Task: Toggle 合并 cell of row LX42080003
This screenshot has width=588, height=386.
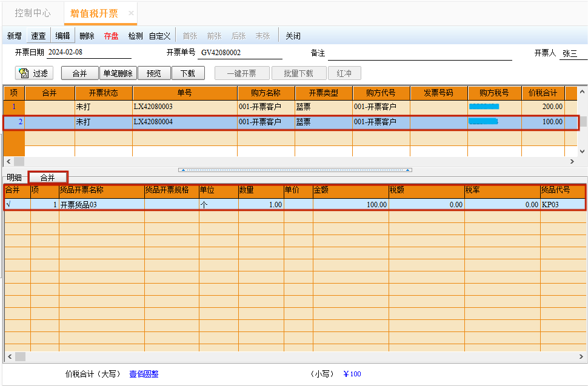Action: pyautogui.click(x=50, y=107)
